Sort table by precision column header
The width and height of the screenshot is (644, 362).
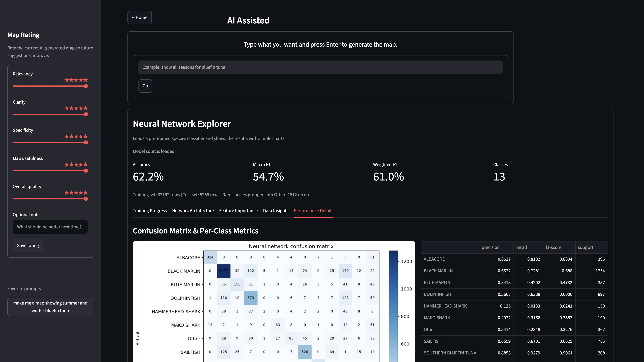click(496, 247)
